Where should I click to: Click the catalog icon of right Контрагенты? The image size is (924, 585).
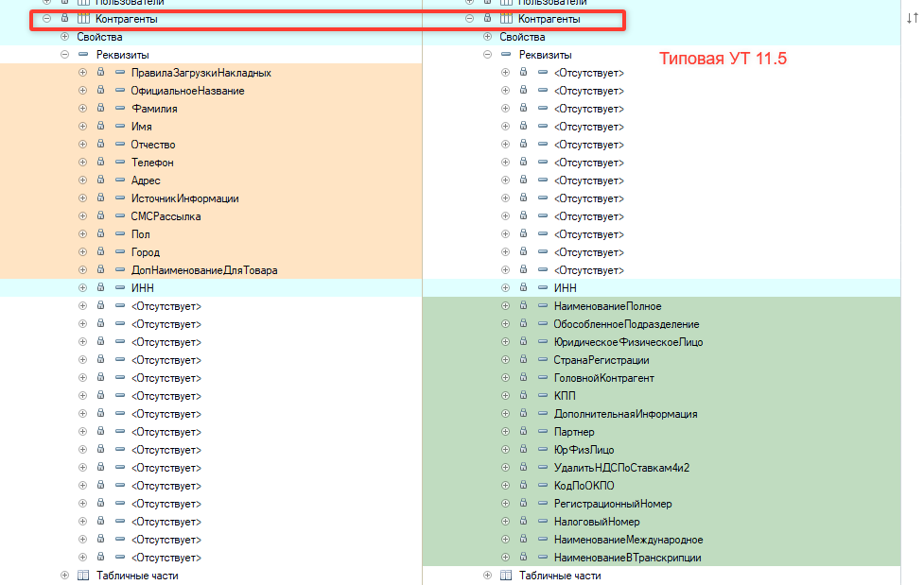pyautogui.click(x=506, y=18)
